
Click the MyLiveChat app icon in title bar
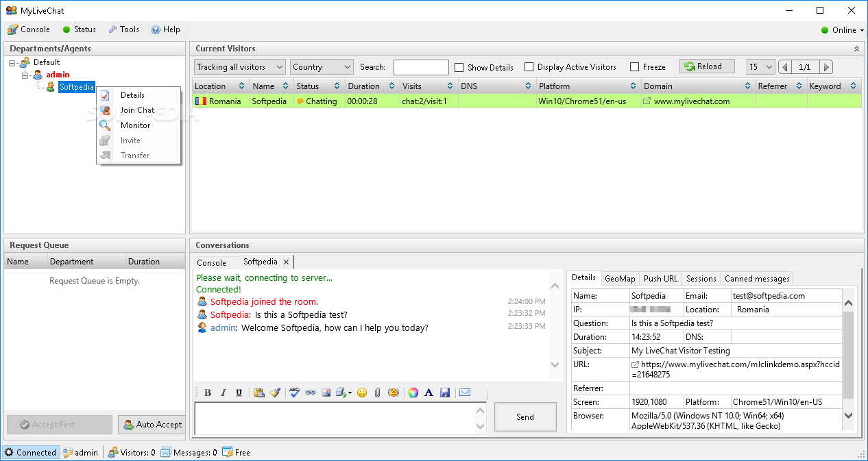(x=11, y=11)
